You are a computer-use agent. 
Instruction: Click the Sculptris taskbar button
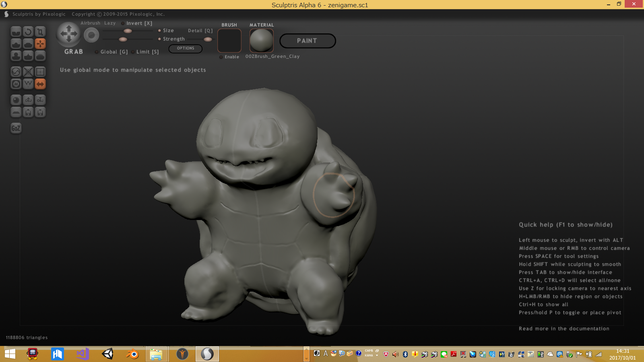click(207, 354)
